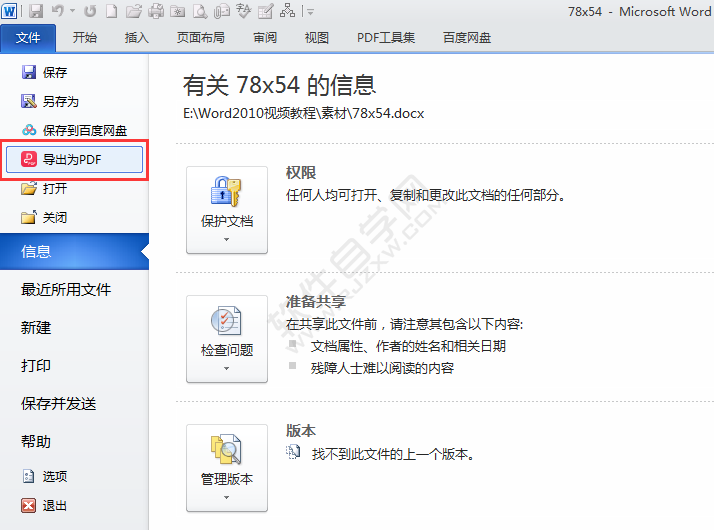
Task: Click the spelling and grammar check icon
Action: point(244,11)
